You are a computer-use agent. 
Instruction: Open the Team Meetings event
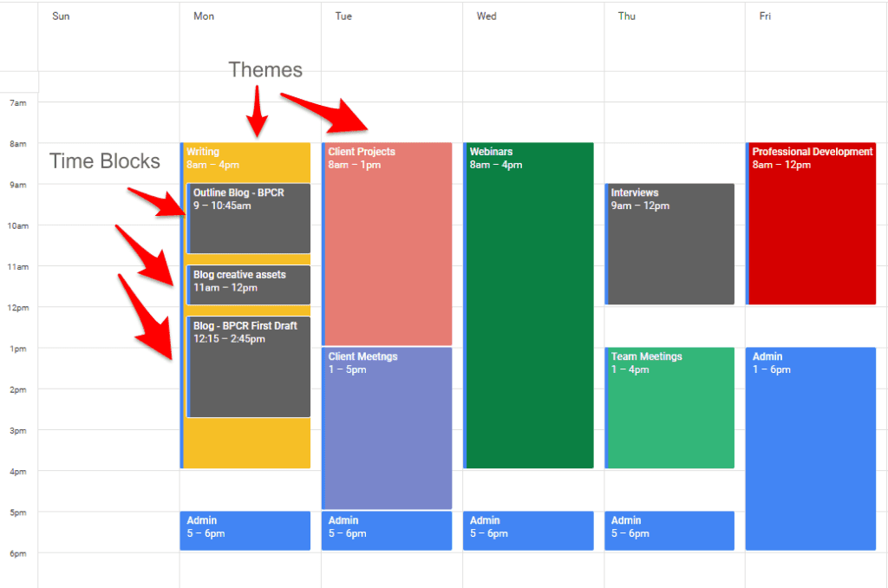coord(670,407)
